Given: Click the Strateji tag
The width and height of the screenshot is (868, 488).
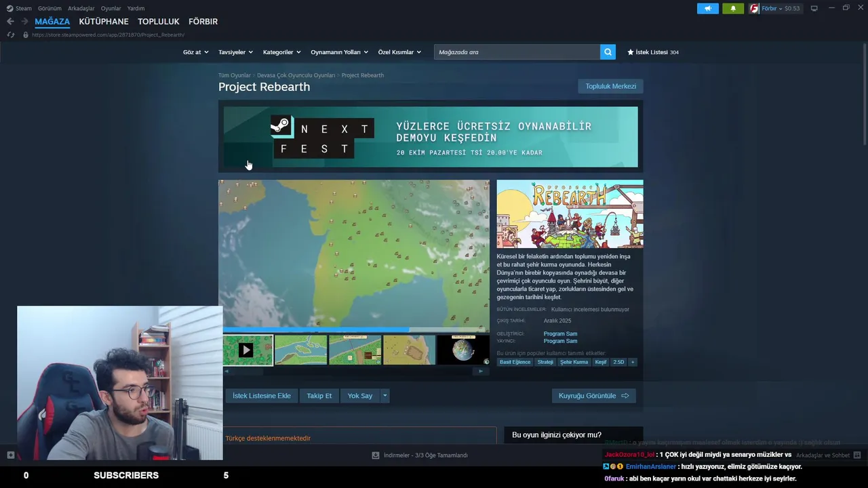Looking at the screenshot, I should (545, 362).
